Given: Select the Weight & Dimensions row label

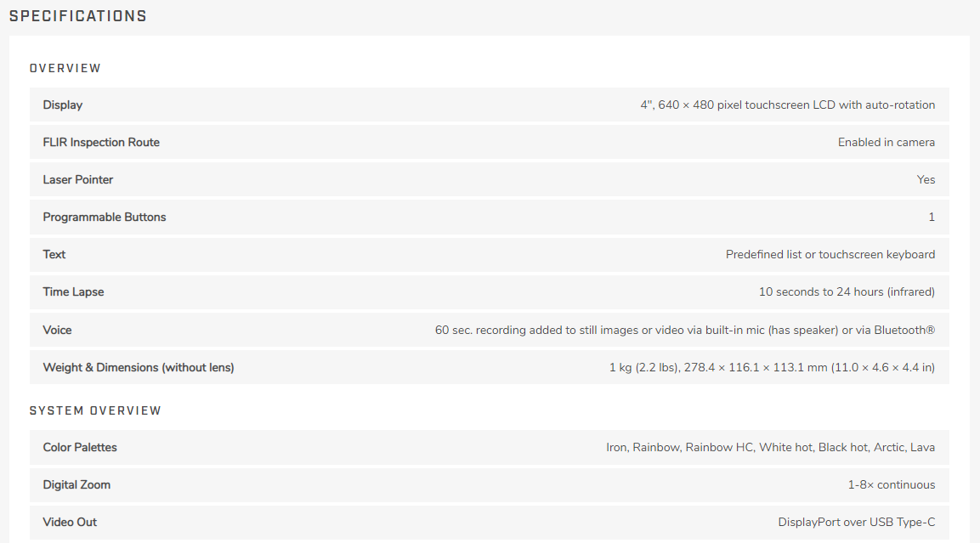Looking at the screenshot, I should pyautogui.click(x=139, y=367).
